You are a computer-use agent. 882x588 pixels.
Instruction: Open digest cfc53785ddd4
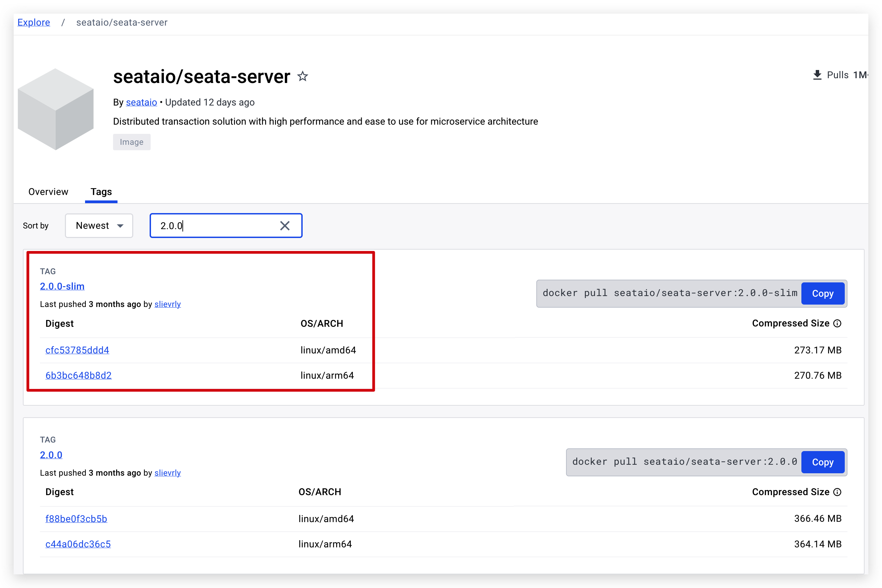point(77,350)
